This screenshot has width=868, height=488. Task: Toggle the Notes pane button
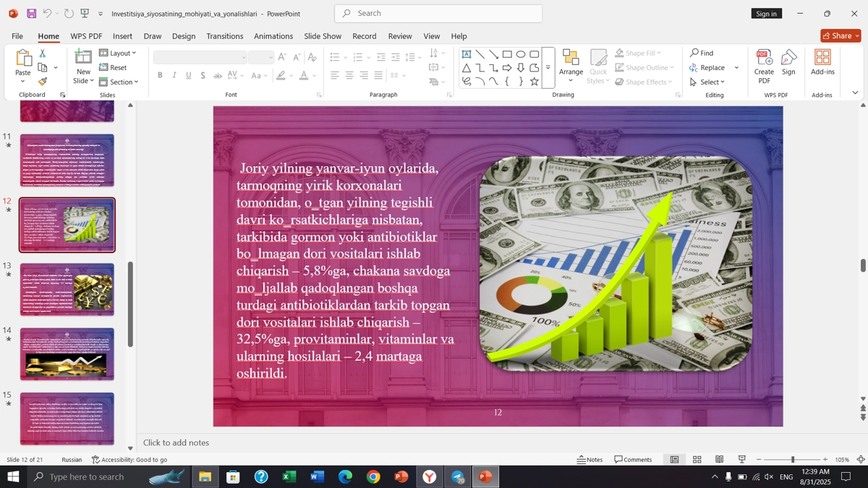[x=590, y=460]
